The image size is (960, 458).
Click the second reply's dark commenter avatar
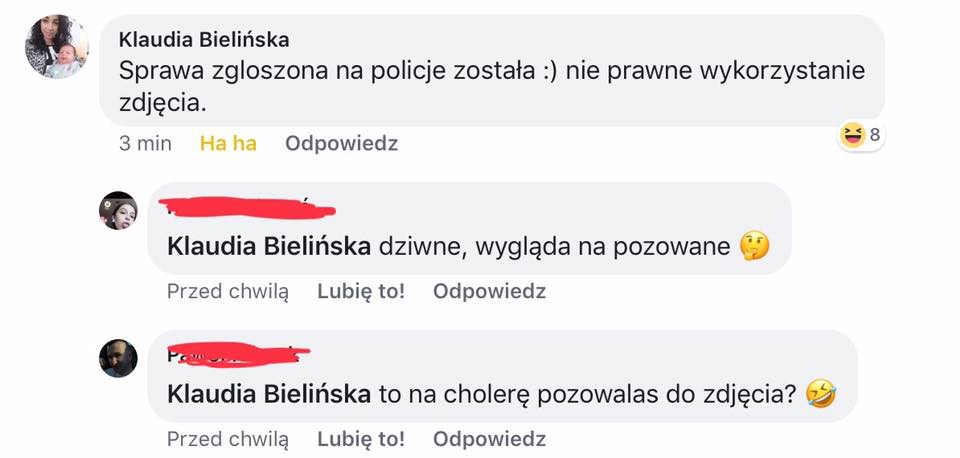pos(118,358)
